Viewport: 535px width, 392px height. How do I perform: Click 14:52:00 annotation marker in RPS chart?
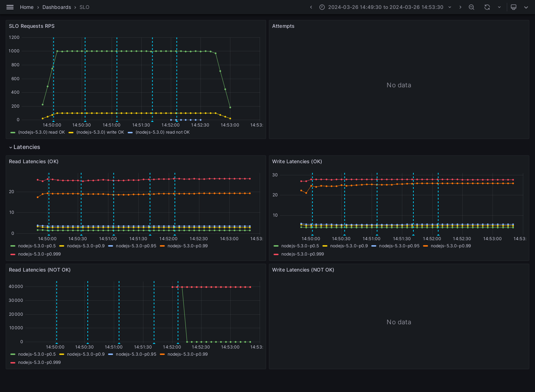click(x=177, y=121)
